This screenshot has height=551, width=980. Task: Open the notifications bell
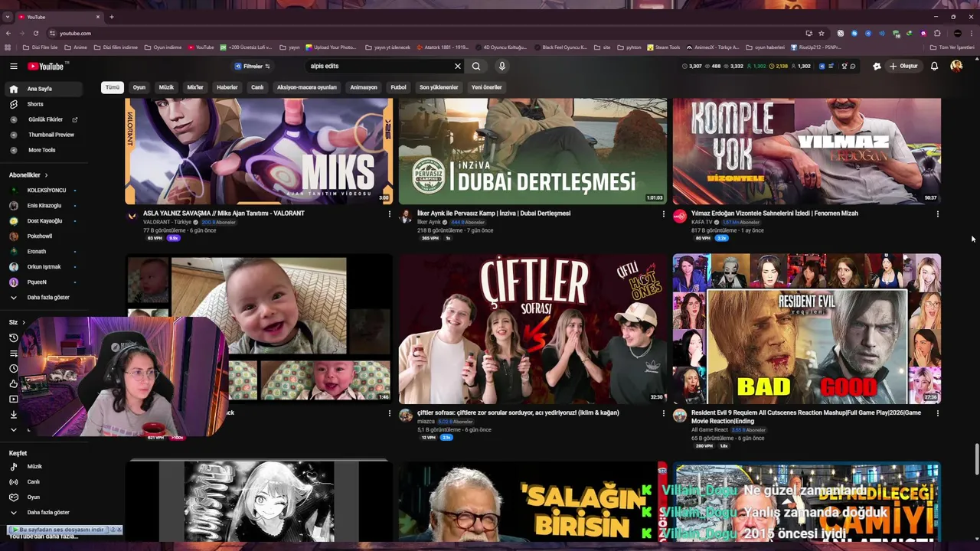pos(934,66)
